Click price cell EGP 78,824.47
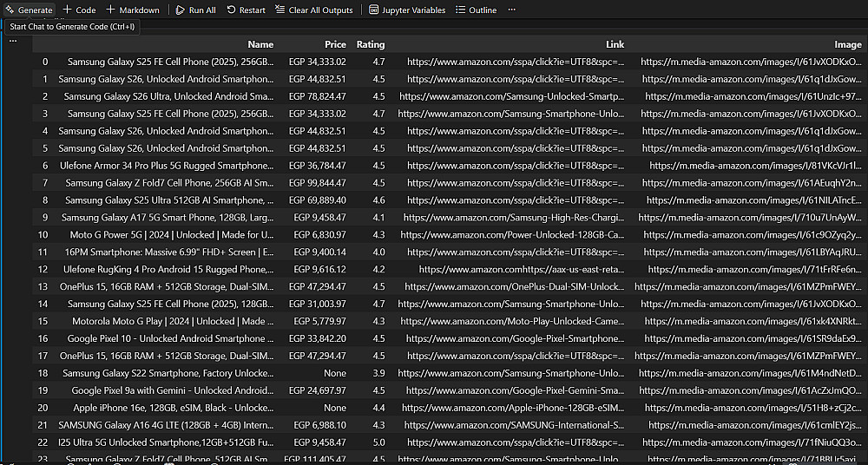The image size is (868, 465). click(x=317, y=96)
